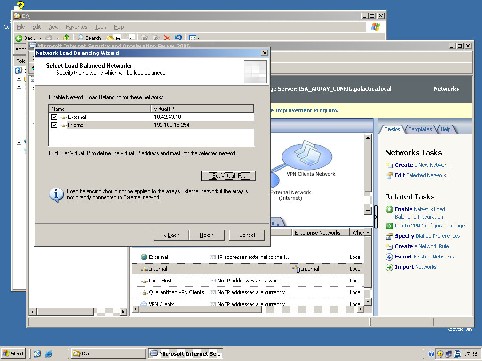
Task: Click Enable Network Load Balancing Integration link
Action: (x=420, y=213)
